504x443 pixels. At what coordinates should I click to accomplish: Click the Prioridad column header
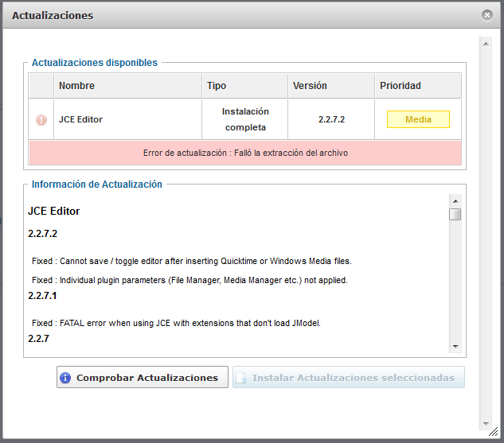coord(418,86)
